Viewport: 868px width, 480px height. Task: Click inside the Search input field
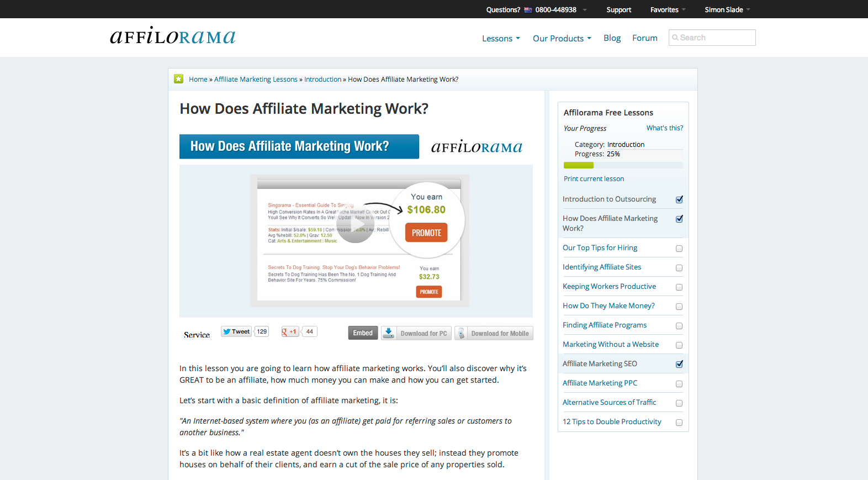click(712, 38)
